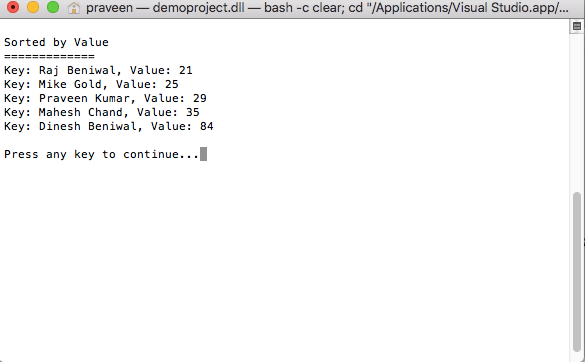Click the 'Mahesh Chand' output line
The height and width of the screenshot is (362, 585).
click(102, 112)
